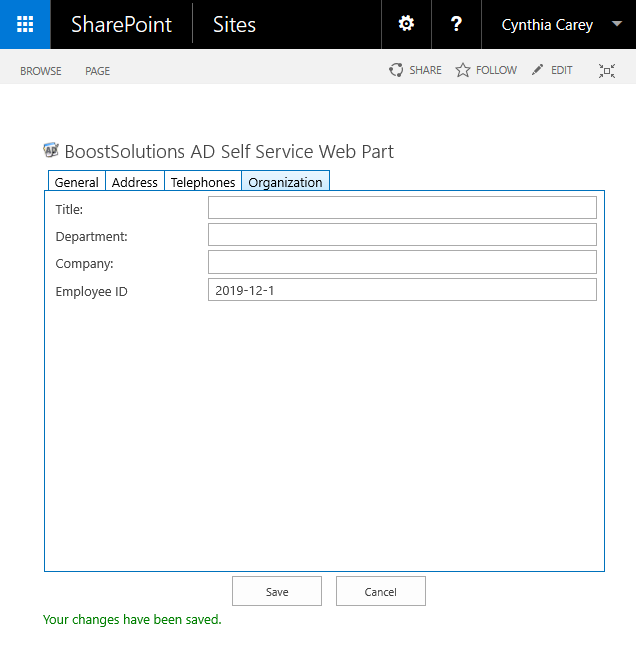Click the Department input field

(402, 234)
